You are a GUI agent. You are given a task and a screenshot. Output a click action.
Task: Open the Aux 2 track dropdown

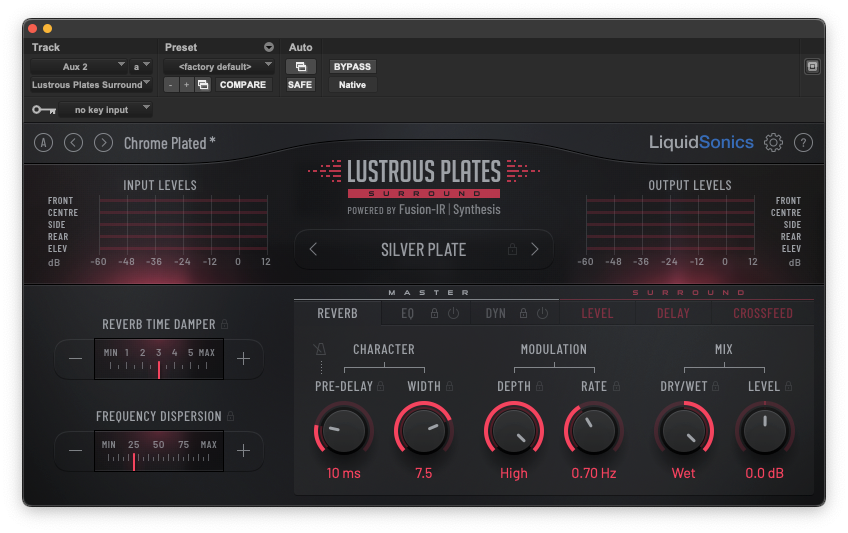tap(78, 66)
